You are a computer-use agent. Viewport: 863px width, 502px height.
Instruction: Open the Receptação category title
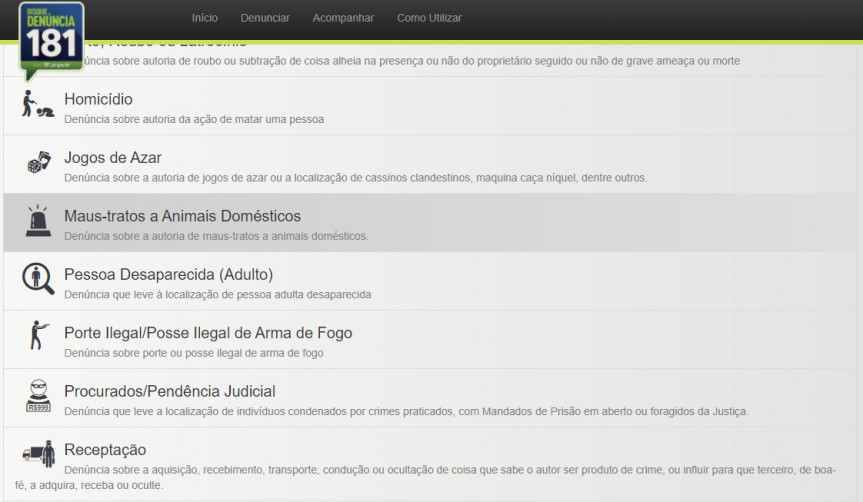click(x=105, y=449)
